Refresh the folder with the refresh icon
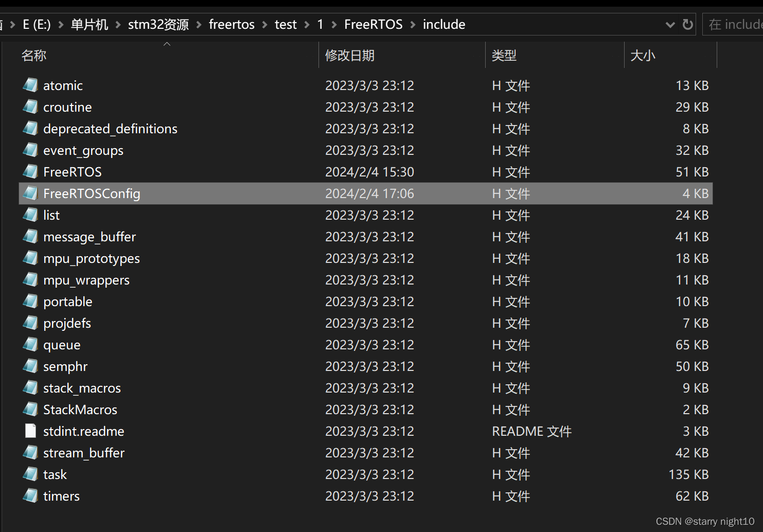 [687, 24]
